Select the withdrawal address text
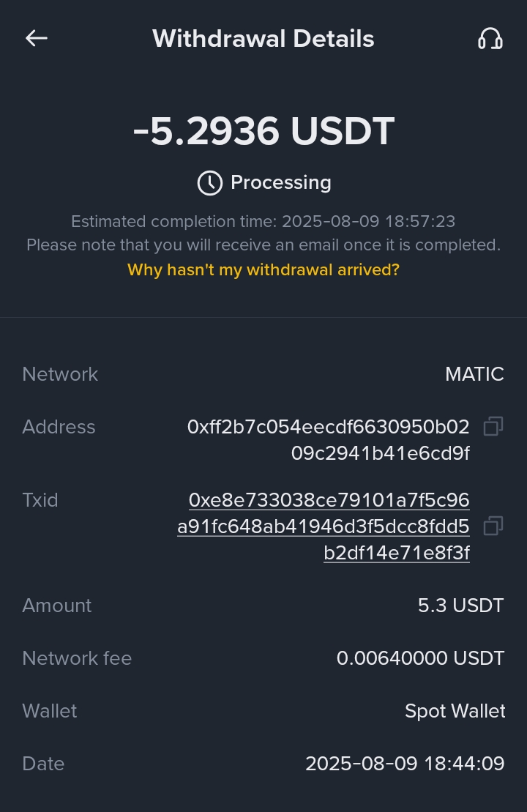 (x=329, y=440)
